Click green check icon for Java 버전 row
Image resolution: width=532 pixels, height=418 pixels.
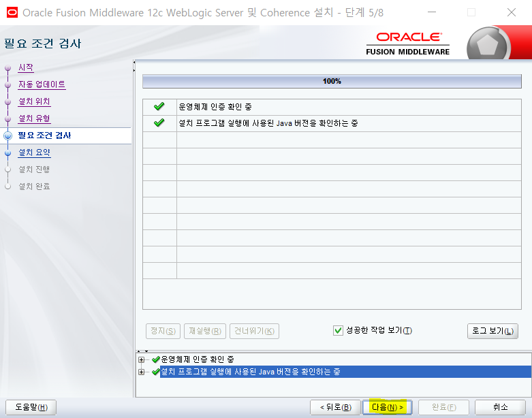(x=159, y=123)
